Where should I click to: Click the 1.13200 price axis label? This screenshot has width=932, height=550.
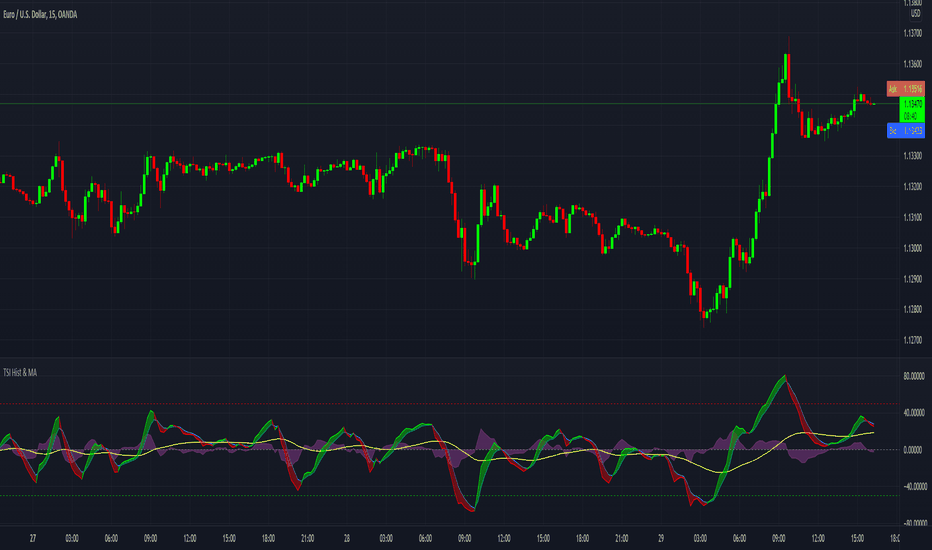tap(912, 187)
